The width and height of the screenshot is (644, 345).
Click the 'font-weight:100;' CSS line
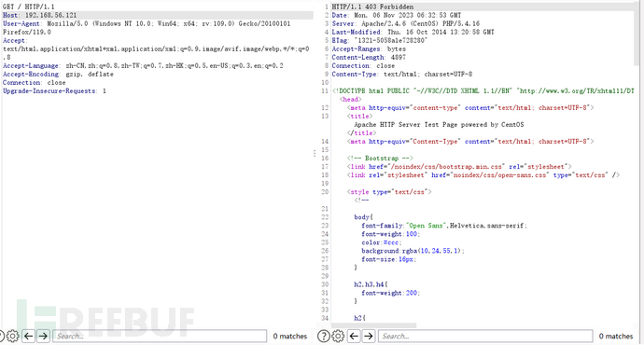coord(390,234)
